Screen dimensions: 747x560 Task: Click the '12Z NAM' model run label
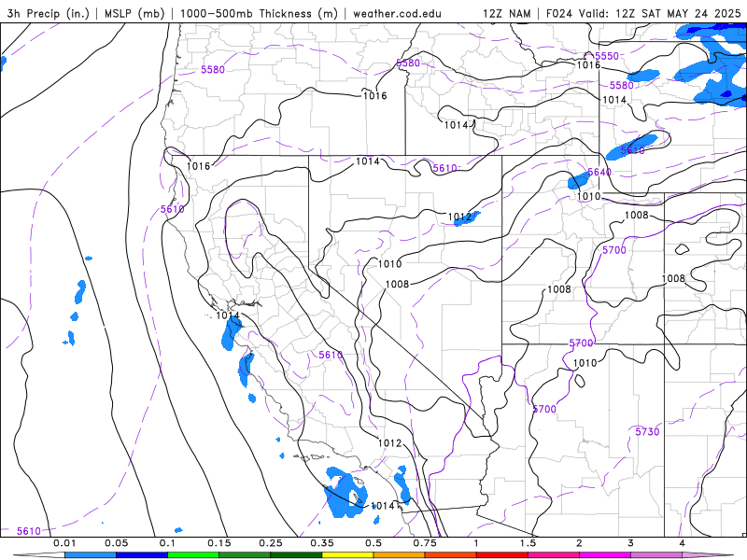pos(506,13)
